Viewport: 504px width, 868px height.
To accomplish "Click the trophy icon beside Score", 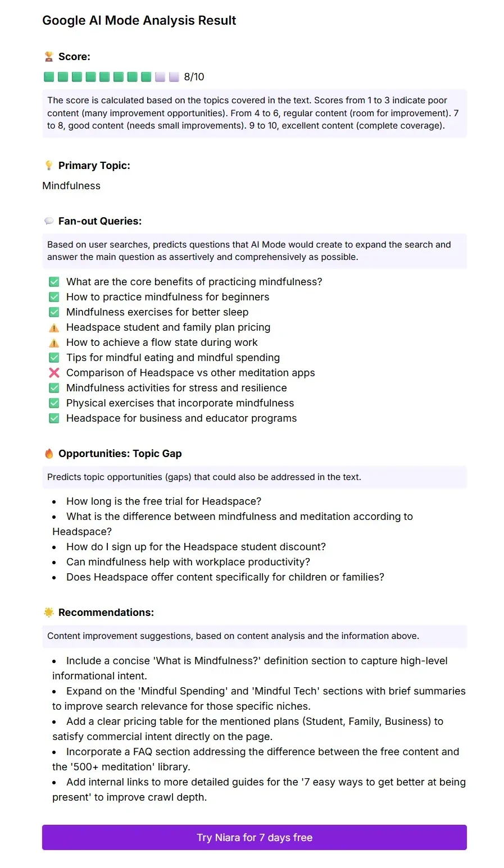I will (x=49, y=57).
